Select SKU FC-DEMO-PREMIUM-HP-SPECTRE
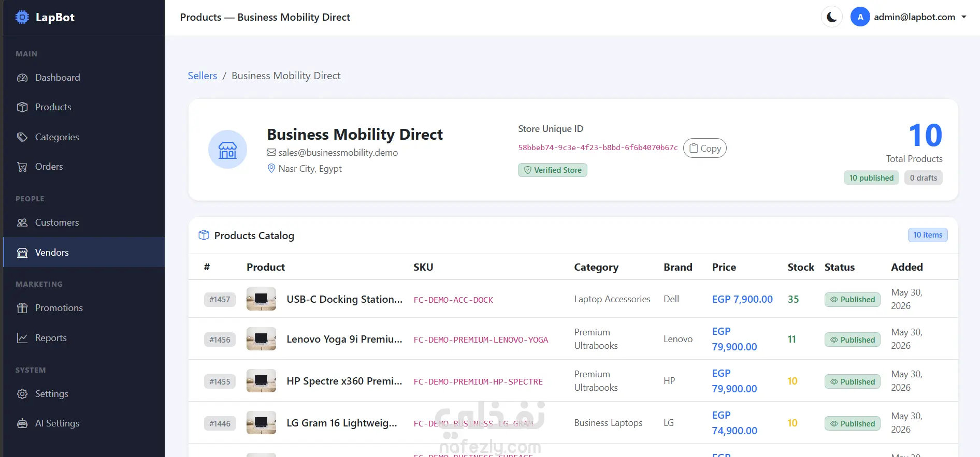Image resolution: width=980 pixels, height=457 pixels. (x=478, y=382)
